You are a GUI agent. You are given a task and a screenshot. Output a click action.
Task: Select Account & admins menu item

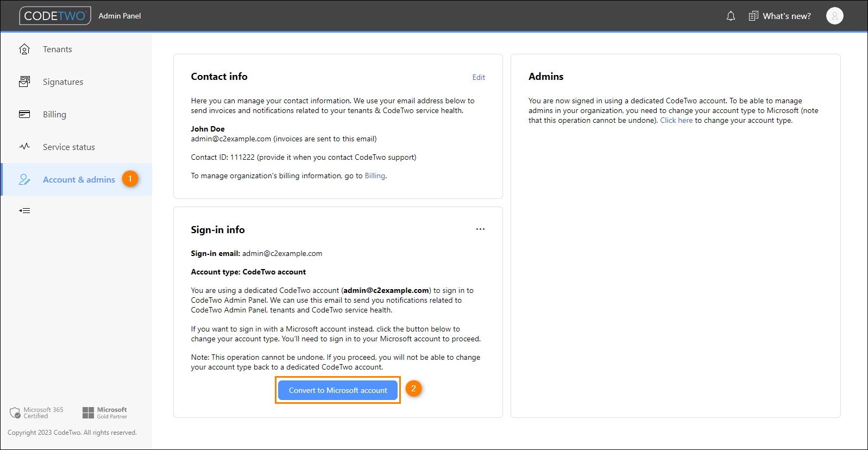pyautogui.click(x=76, y=179)
